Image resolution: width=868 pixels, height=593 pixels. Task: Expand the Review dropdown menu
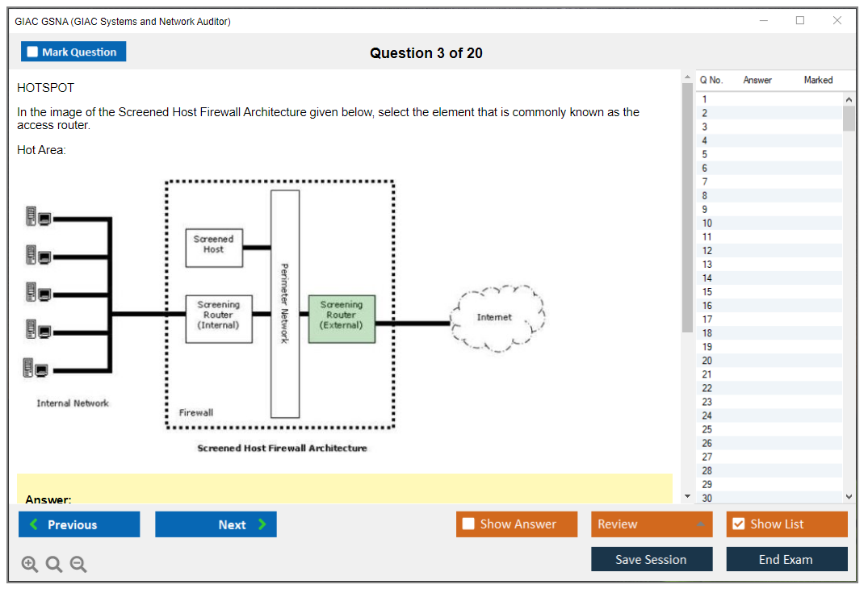700,524
